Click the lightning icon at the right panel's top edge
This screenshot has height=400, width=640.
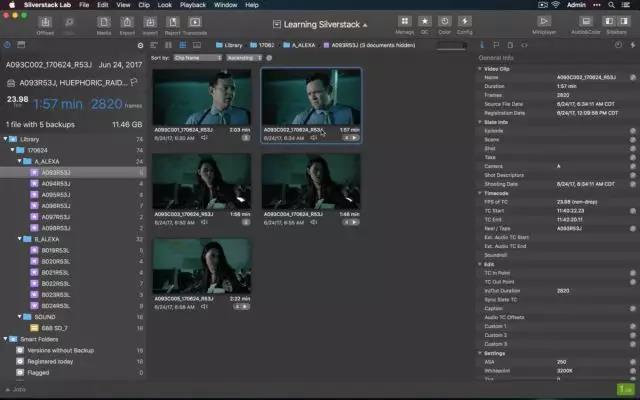pos(633,45)
